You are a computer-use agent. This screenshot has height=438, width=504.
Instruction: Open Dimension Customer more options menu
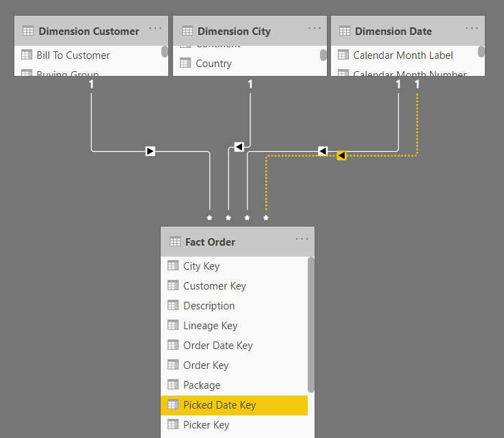155,28
